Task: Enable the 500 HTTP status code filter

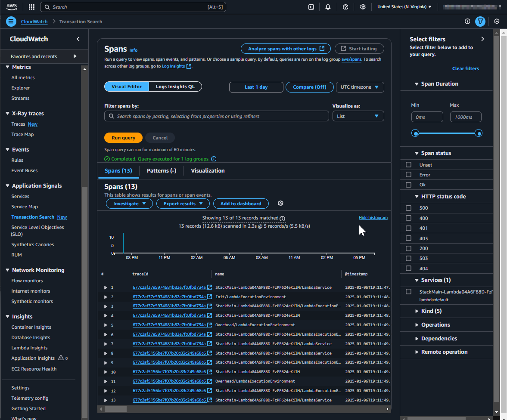Action: pos(408,208)
